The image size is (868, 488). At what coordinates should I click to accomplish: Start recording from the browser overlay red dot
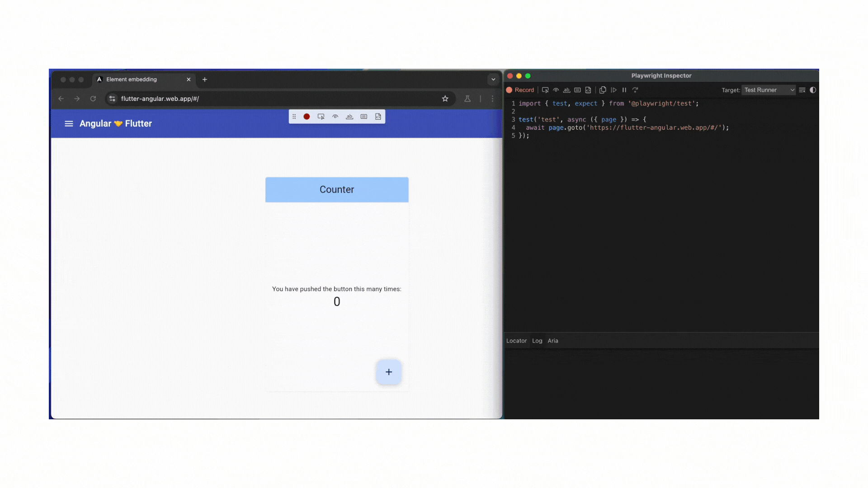tap(307, 117)
